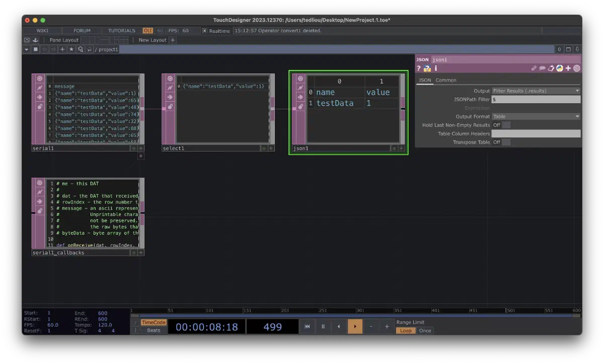Click the magnifying glass search icon near project1

pyautogui.click(x=81, y=49)
